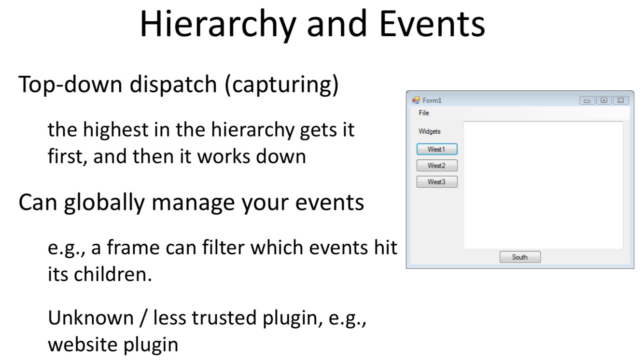
Task: Click the West3 button
Action: point(437,182)
